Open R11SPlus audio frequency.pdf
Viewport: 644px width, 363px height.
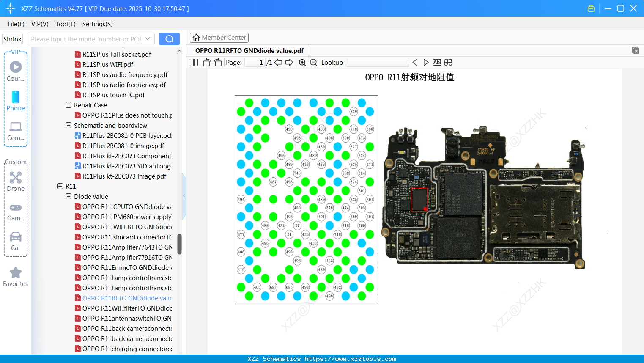coord(121,74)
